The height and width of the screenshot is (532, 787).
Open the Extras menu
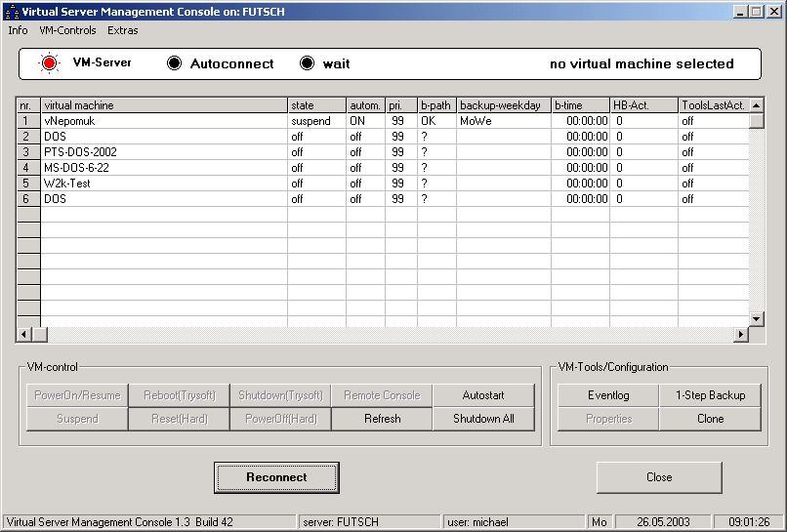point(123,30)
